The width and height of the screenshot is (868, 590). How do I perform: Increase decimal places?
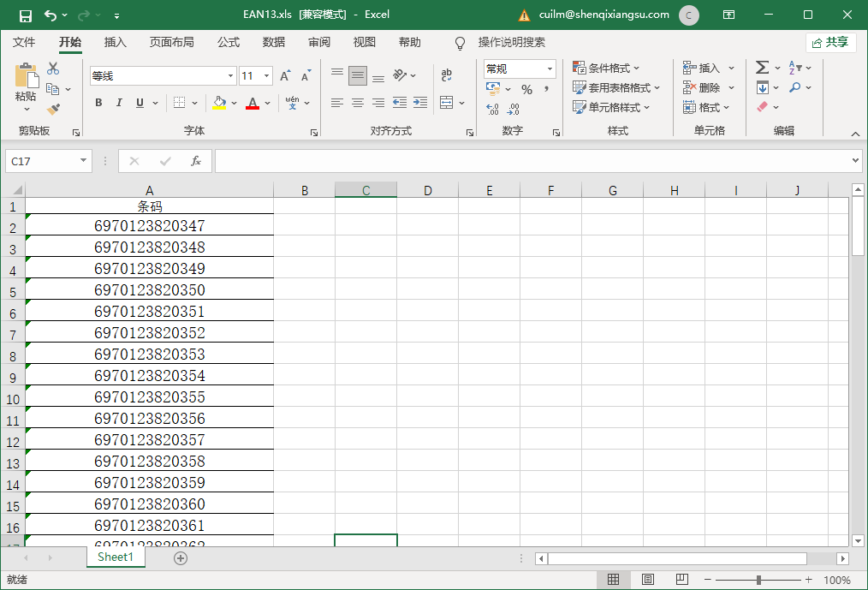[493, 109]
